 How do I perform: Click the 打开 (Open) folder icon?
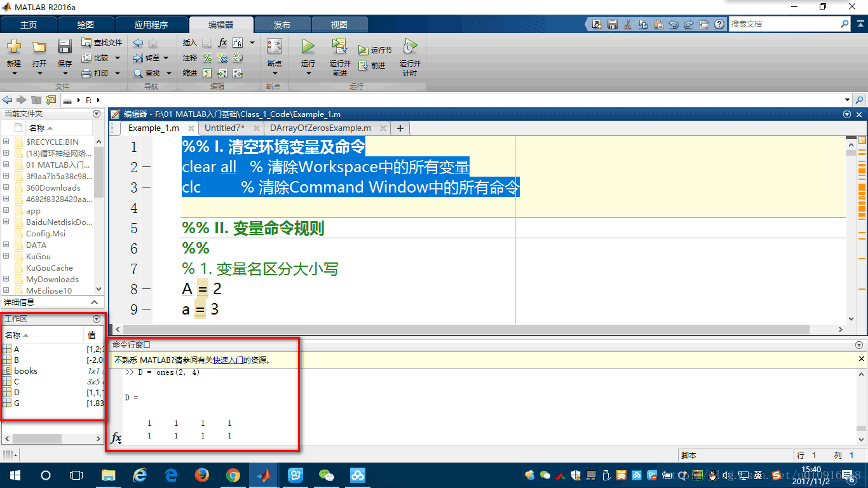click(x=39, y=46)
